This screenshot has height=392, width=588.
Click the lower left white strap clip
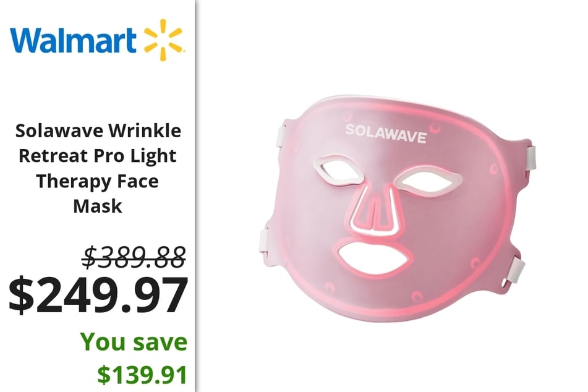(265, 242)
